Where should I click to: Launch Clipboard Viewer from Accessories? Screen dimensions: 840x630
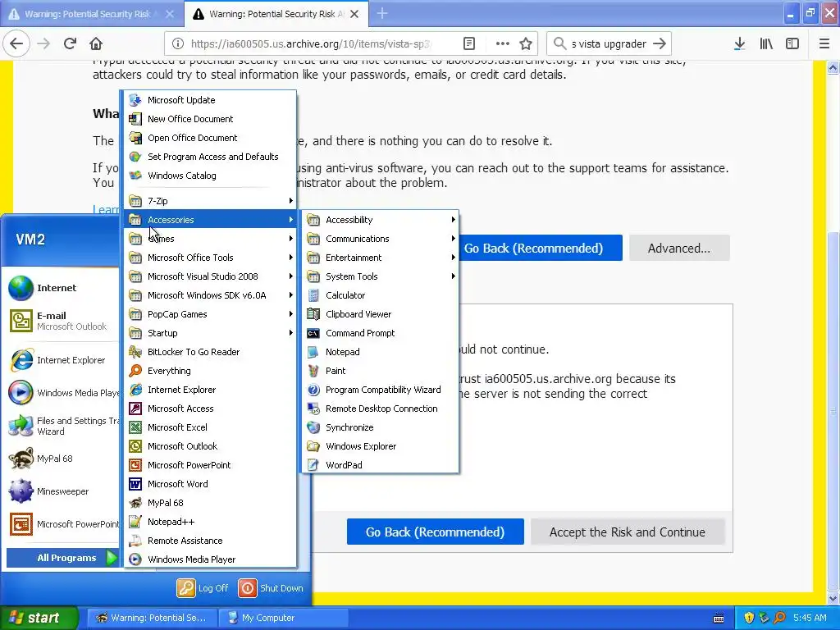point(381,314)
